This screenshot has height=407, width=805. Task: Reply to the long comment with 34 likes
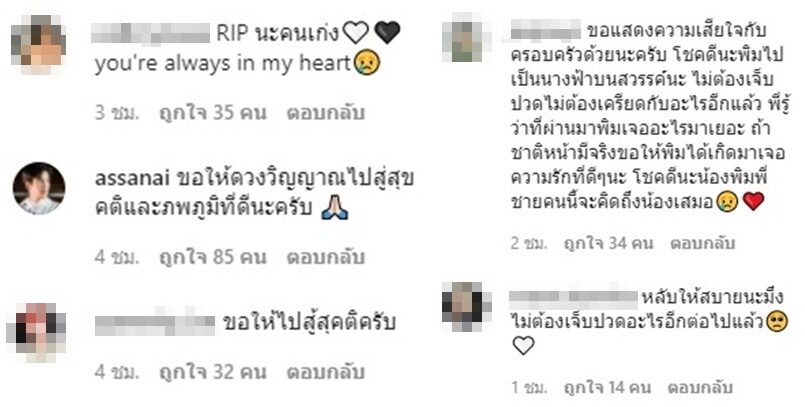click(702, 243)
